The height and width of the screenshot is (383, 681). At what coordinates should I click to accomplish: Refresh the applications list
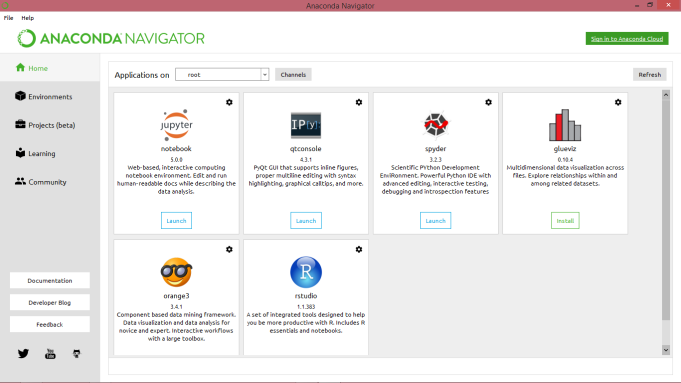coord(649,75)
